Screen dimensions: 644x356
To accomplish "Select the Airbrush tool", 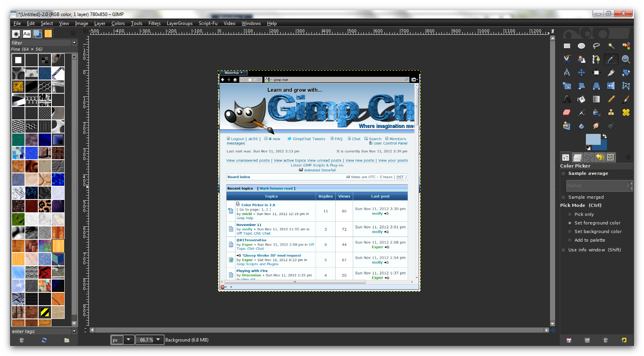I will tap(581, 112).
